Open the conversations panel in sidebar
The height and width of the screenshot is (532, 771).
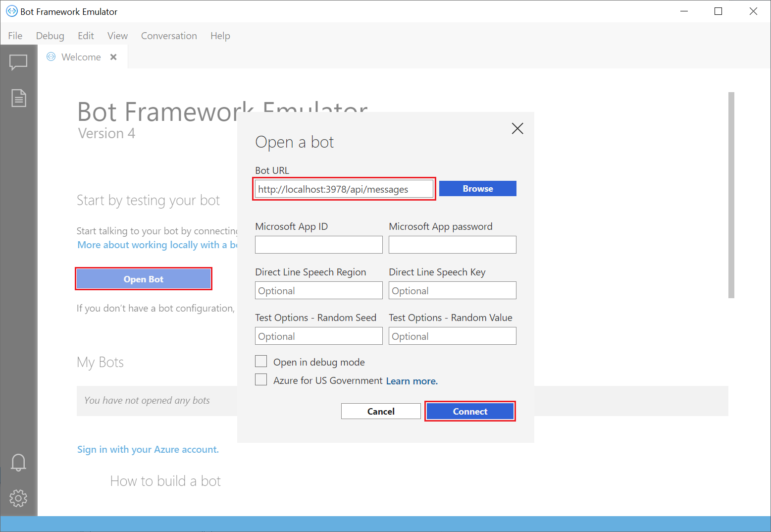[18, 62]
